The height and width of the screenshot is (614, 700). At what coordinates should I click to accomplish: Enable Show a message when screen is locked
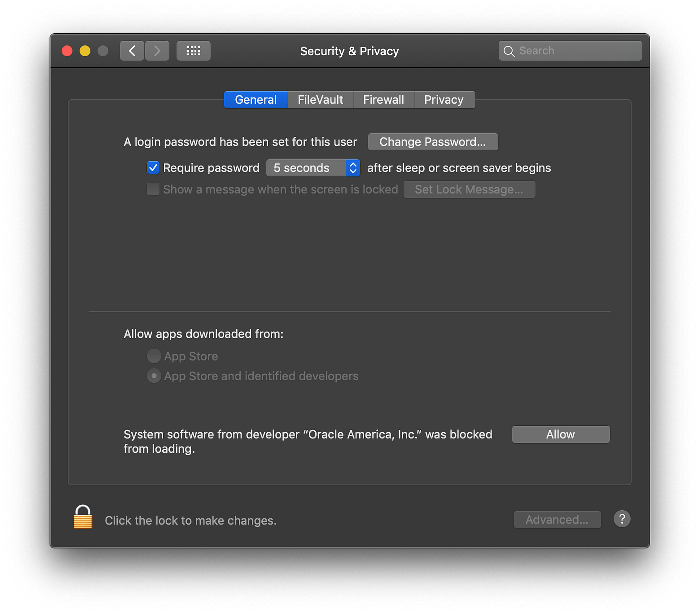coord(153,189)
